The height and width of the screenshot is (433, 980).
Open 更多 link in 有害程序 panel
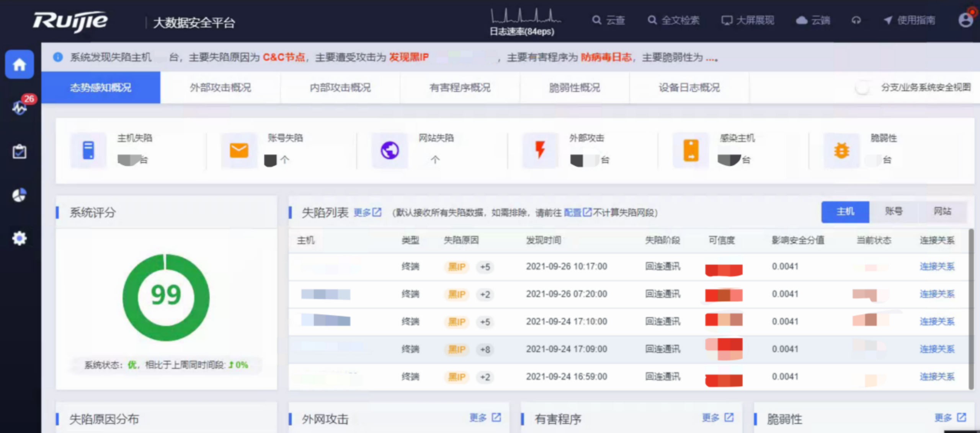pos(718,418)
